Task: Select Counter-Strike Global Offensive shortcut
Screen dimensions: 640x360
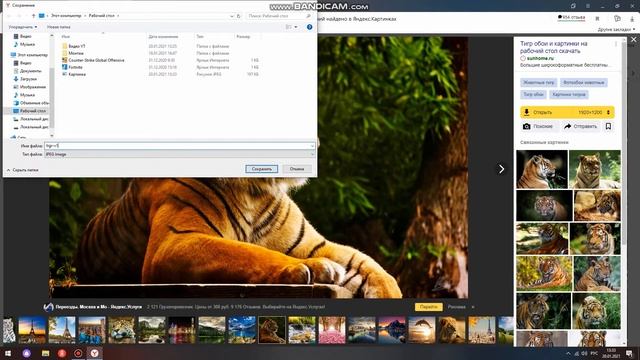Action: click(96, 60)
